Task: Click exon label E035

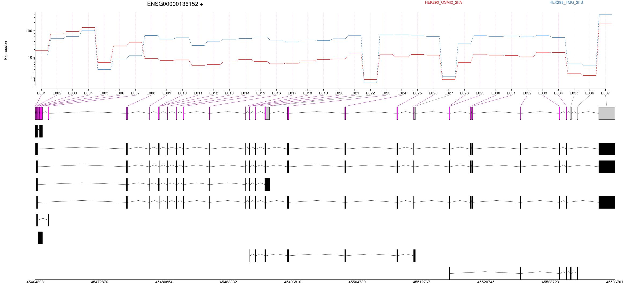Action: click(x=574, y=93)
